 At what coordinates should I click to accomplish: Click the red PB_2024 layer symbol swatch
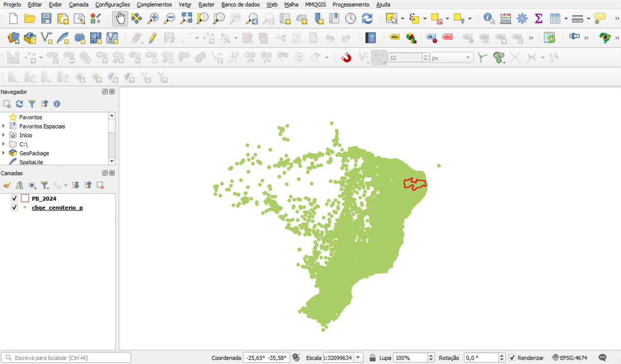pyautogui.click(x=25, y=199)
